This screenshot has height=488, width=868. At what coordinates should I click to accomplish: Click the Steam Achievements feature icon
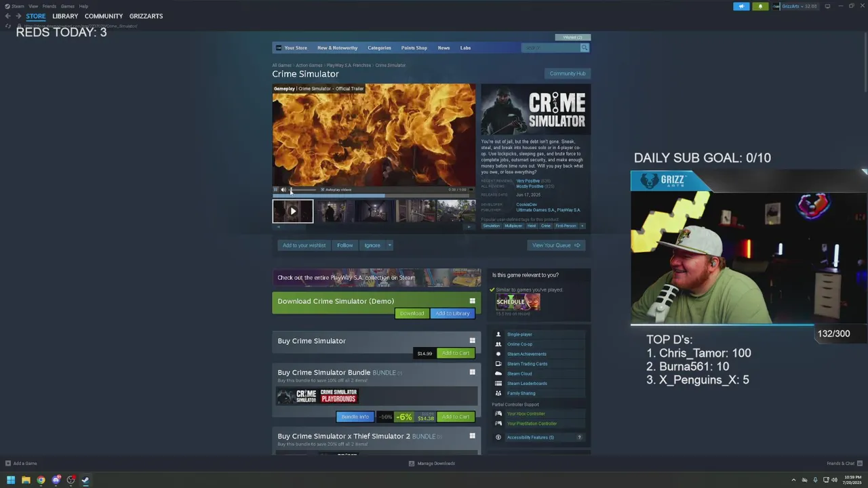coord(498,354)
